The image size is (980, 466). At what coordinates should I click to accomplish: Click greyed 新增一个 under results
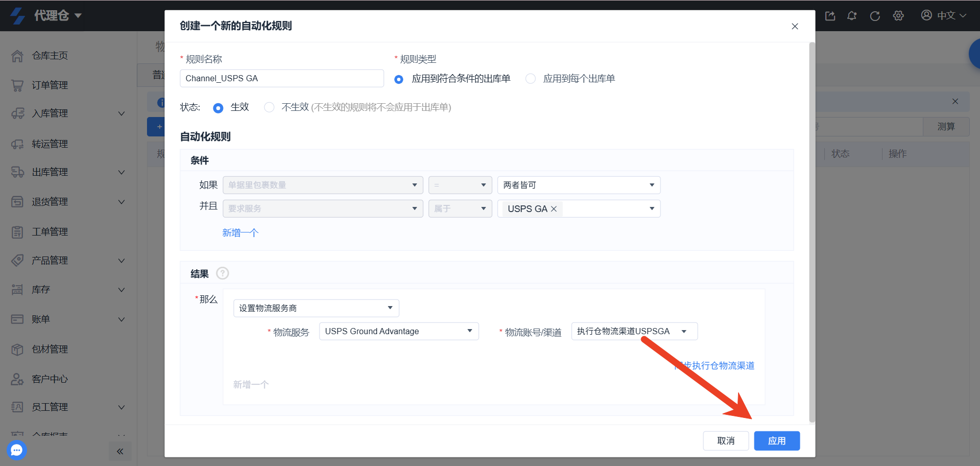click(251, 385)
